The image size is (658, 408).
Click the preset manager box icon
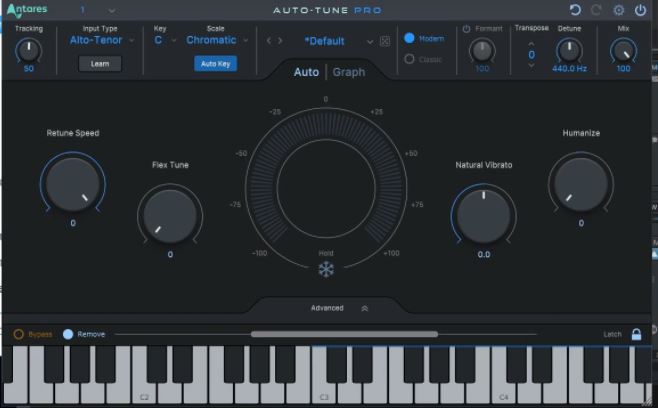[385, 41]
